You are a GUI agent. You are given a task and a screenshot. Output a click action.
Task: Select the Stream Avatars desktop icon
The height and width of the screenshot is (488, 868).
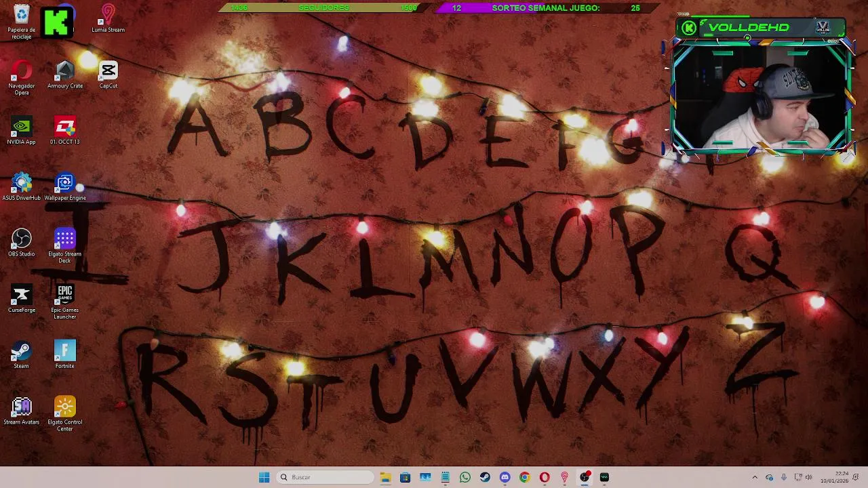click(21, 411)
